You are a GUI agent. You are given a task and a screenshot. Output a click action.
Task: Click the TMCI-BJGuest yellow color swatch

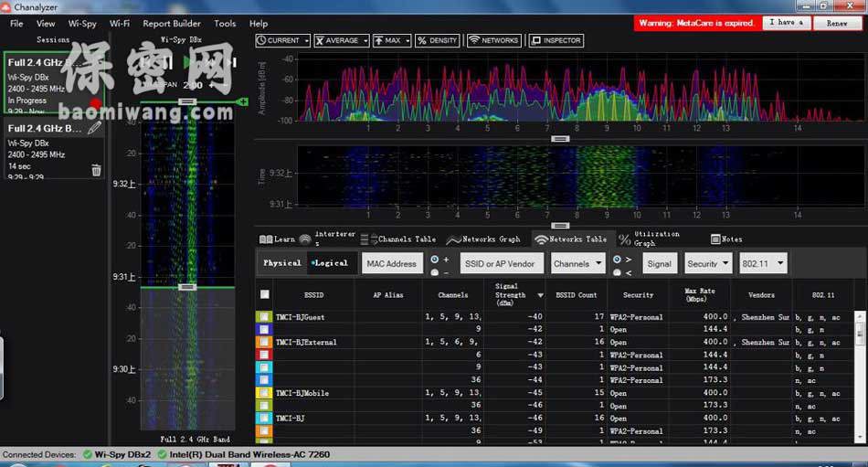tap(263, 317)
